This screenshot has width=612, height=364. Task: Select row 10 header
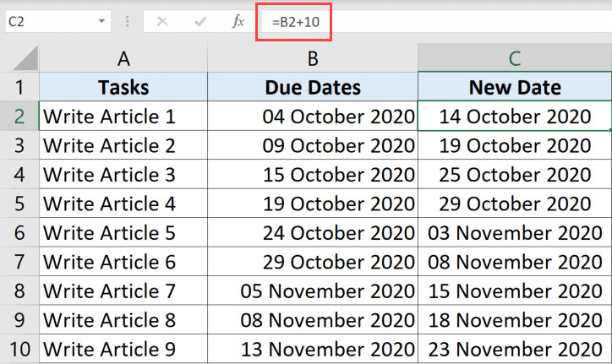coord(19,349)
